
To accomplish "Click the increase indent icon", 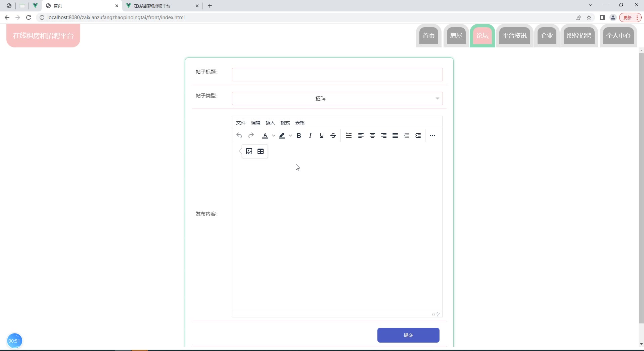I will (418, 135).
